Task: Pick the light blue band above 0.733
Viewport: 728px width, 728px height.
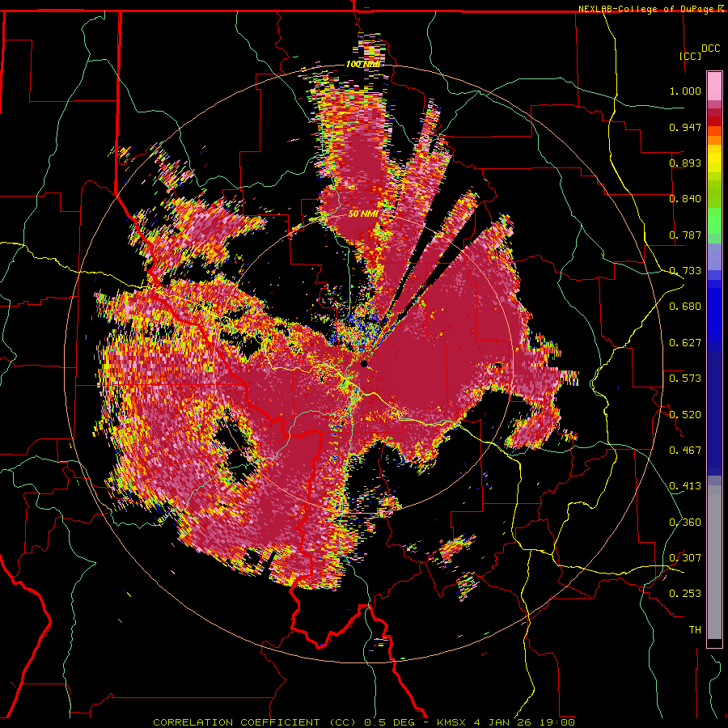Action: click(714, 256)
